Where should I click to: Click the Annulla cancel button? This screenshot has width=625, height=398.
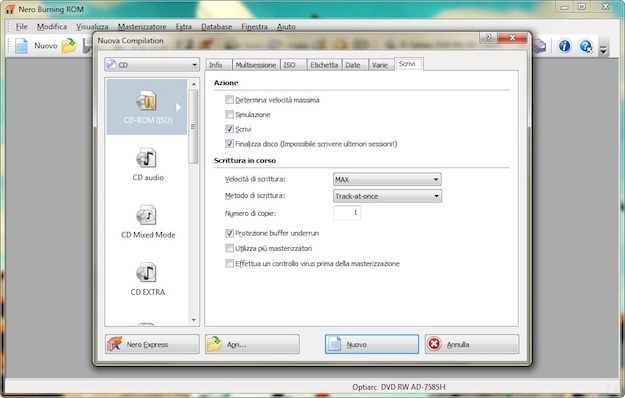[472, 344]
